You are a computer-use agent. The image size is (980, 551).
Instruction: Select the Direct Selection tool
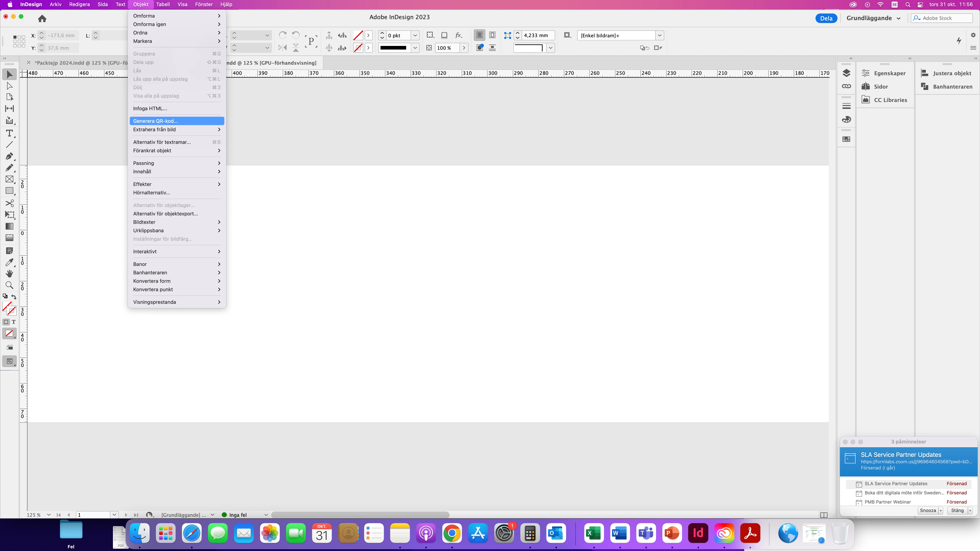click(x=9, y=86)
